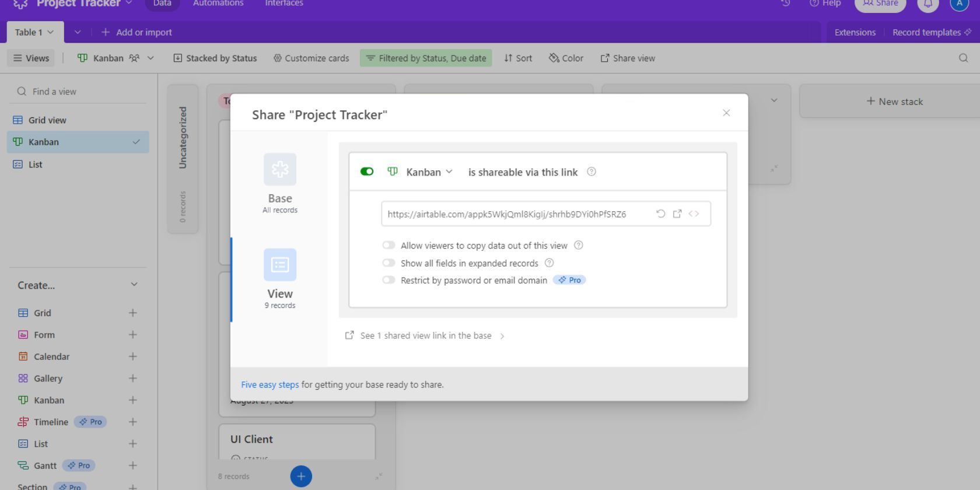Add a new Calendar view with plus icon
980x490 pixels.
[133, 356]
